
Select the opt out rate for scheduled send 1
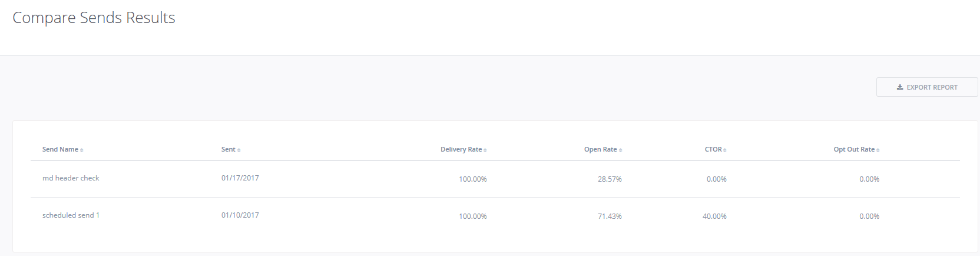tap(869, 216)
